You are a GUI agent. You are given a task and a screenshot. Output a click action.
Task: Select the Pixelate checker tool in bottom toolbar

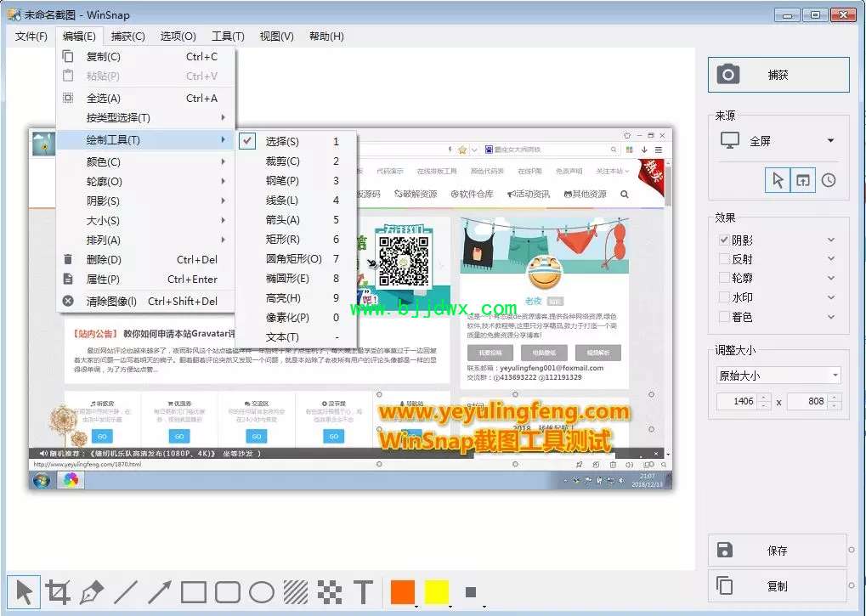330,592
